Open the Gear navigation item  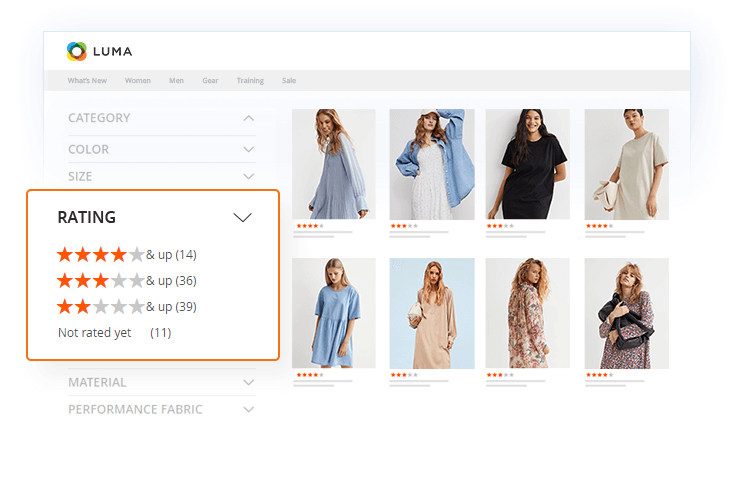210,81
